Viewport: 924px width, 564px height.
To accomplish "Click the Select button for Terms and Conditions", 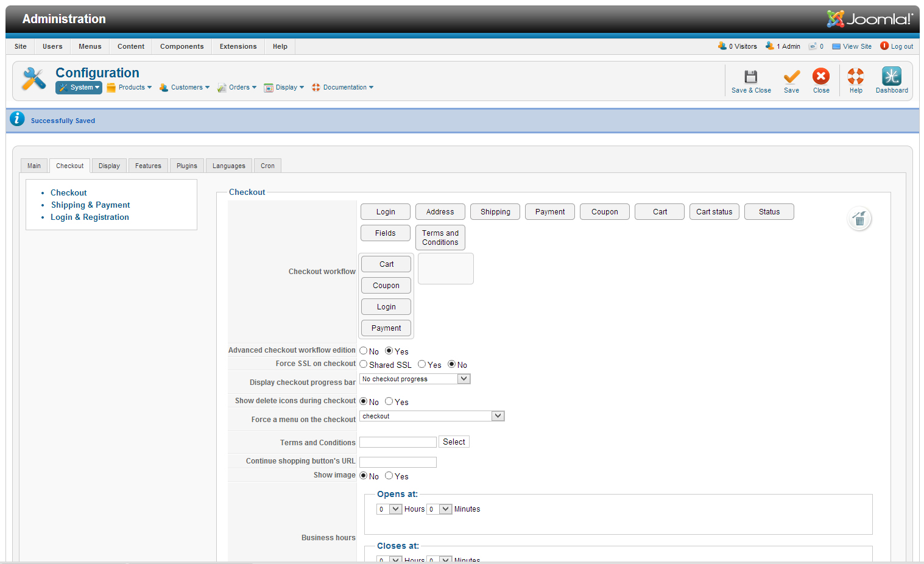I will (454, 442).
